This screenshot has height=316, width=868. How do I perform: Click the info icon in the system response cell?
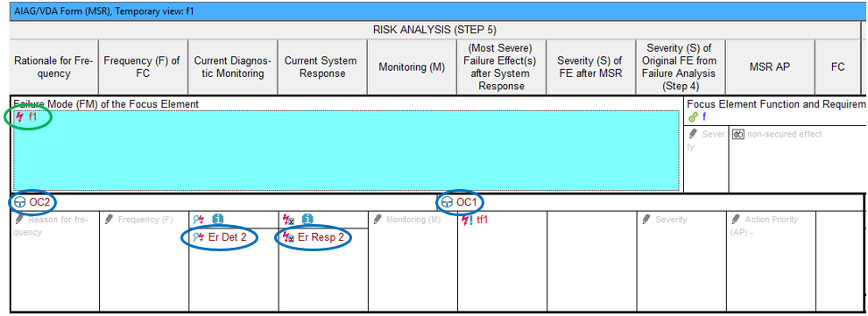307,220
